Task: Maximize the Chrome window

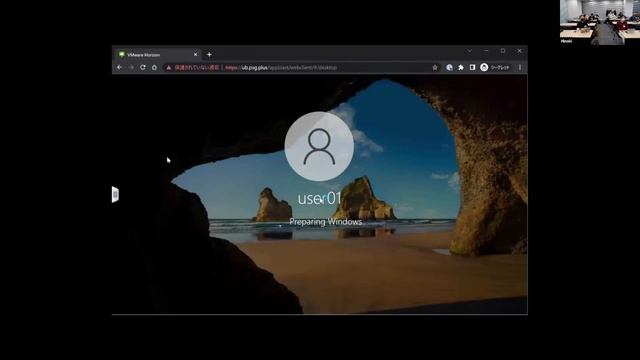Action: [503, 51]
